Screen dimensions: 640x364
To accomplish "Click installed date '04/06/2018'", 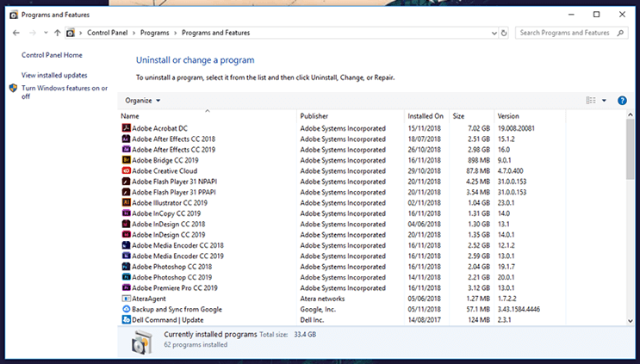I will [x=425, y=224].
